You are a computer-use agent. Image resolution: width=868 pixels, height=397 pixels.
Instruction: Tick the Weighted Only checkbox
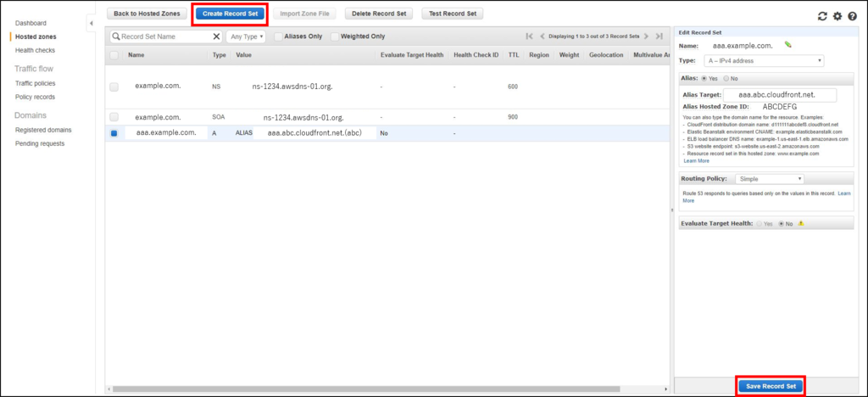pyautogui.click(x=335, y=36)
